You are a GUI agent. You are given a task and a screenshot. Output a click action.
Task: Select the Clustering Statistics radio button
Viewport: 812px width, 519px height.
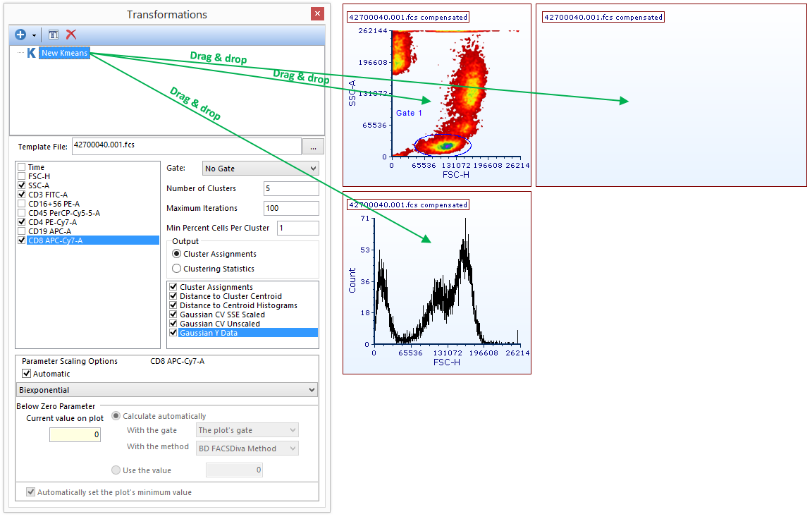[x=177, y=269]
